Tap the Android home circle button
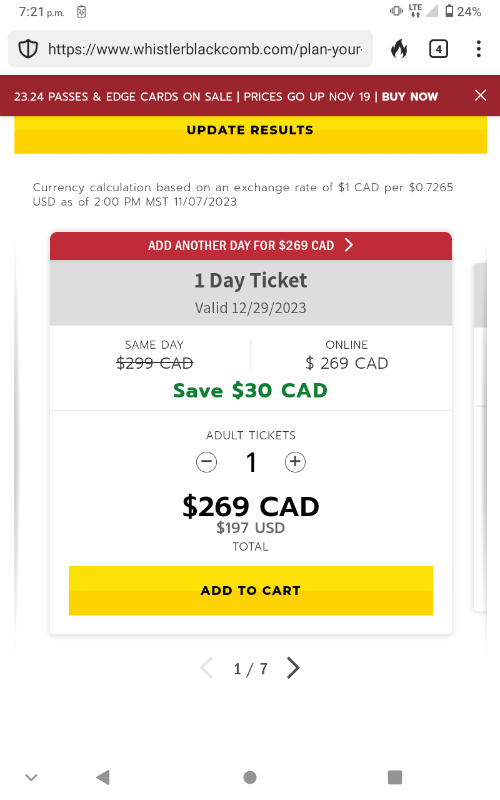This screenshot has width=500, height=800. [x=250, y=777]
